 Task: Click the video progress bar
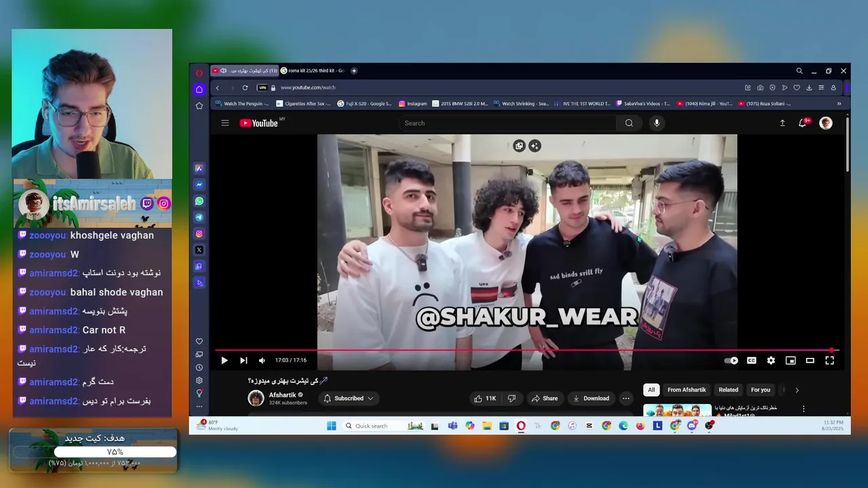[527, 350]
